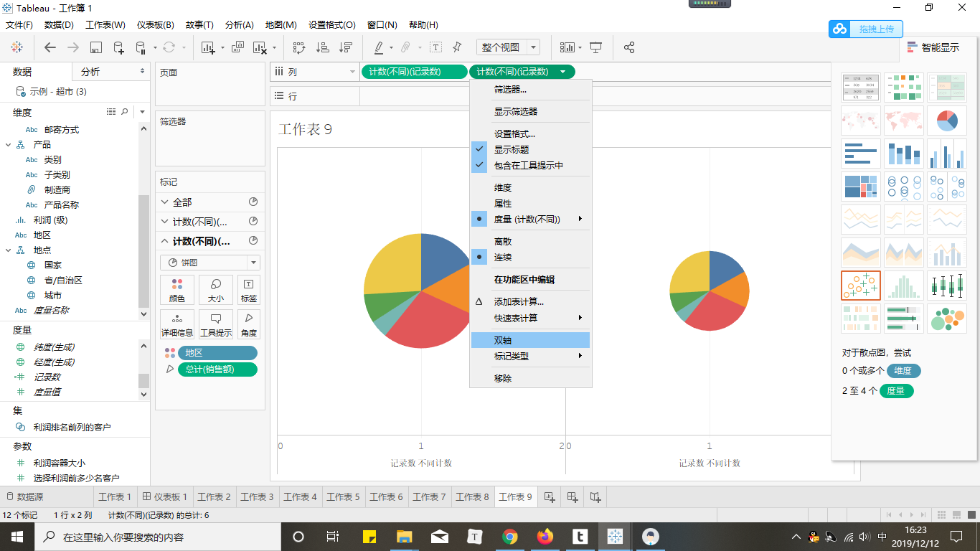
Task: Save the workbook using the toolbar icon
Action: tap(95, 47)
